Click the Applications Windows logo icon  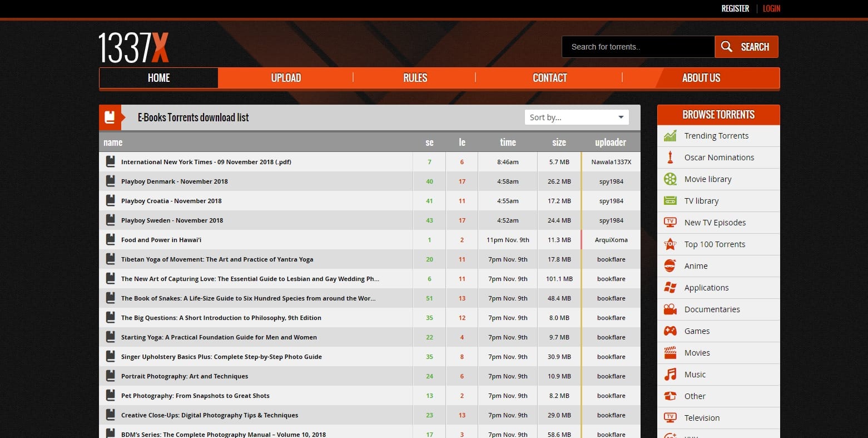pyautogui.click(x=670, y=288)
